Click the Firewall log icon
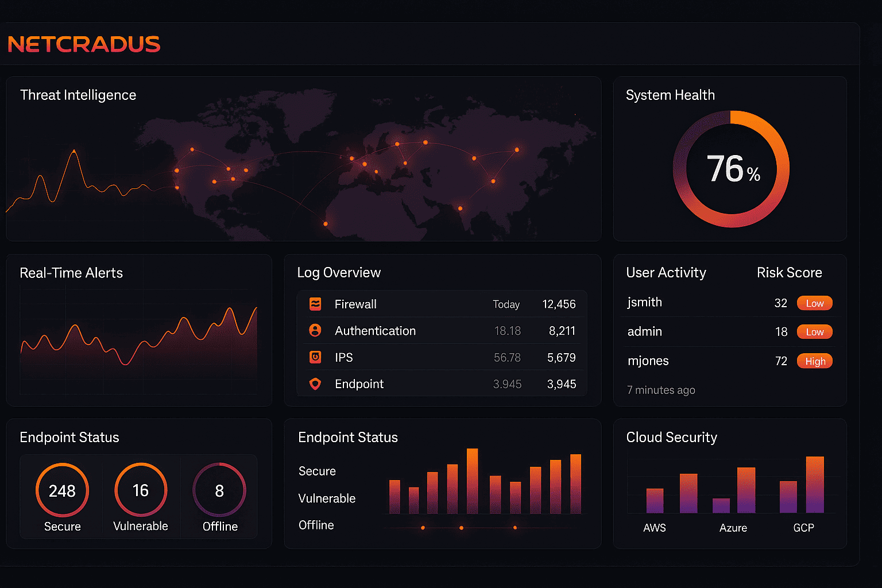 coord(315,304)
